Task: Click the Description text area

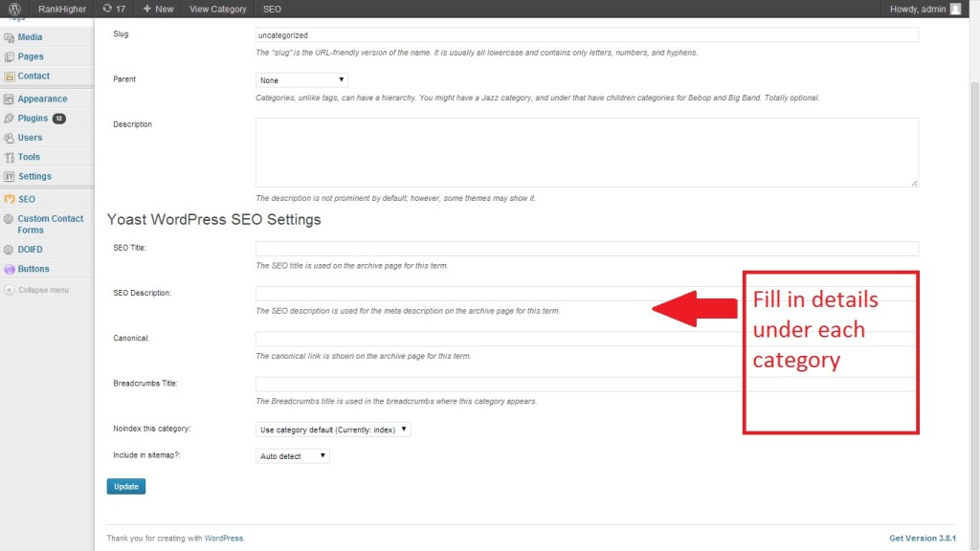Action: tap(587, 152)
